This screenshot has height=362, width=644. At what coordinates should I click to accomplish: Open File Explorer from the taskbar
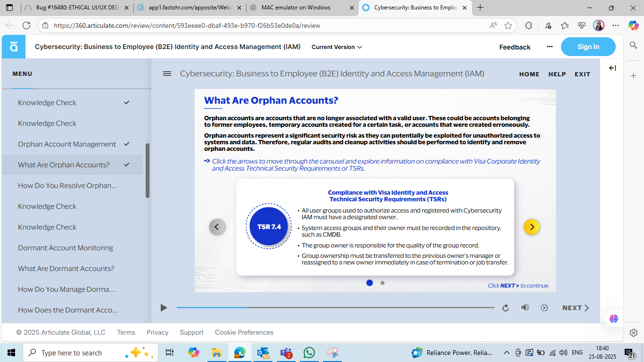[x=216, y=353]
